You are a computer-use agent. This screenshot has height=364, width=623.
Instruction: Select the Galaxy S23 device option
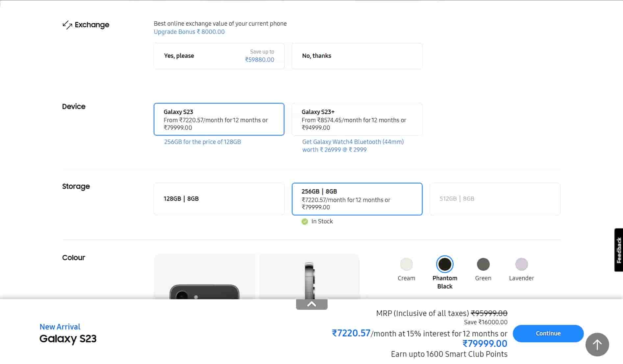(x=219, y=119)
